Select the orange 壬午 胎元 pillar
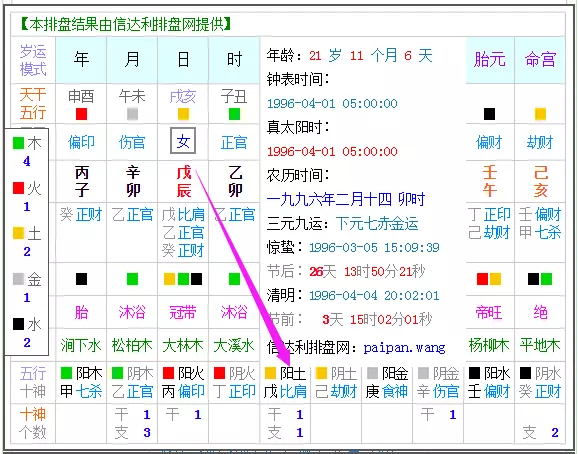578x454 pixels. pos(490,182)
